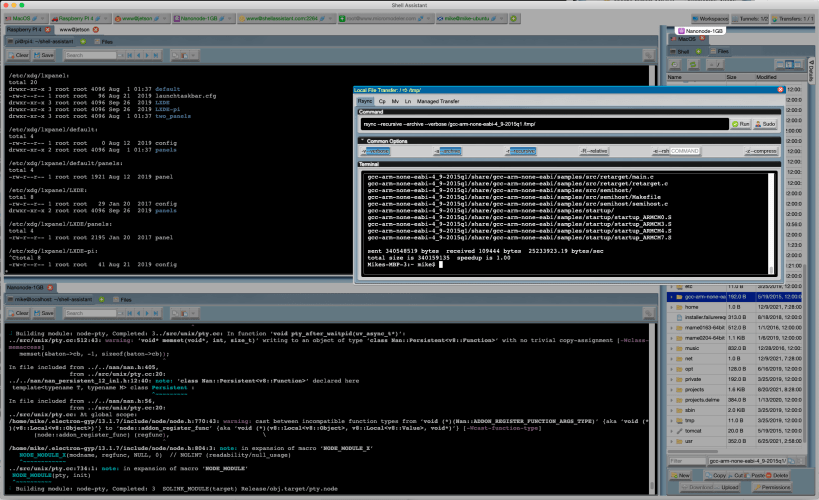Switch to the Mv tab
This screenshot has width=819, height=500.
(x=395, y=101)
